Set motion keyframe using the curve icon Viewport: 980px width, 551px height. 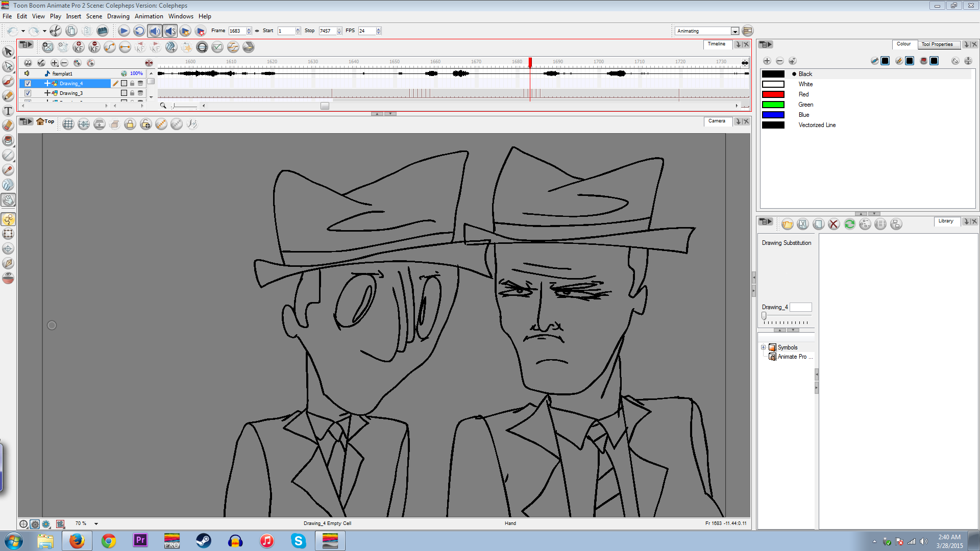110,47
